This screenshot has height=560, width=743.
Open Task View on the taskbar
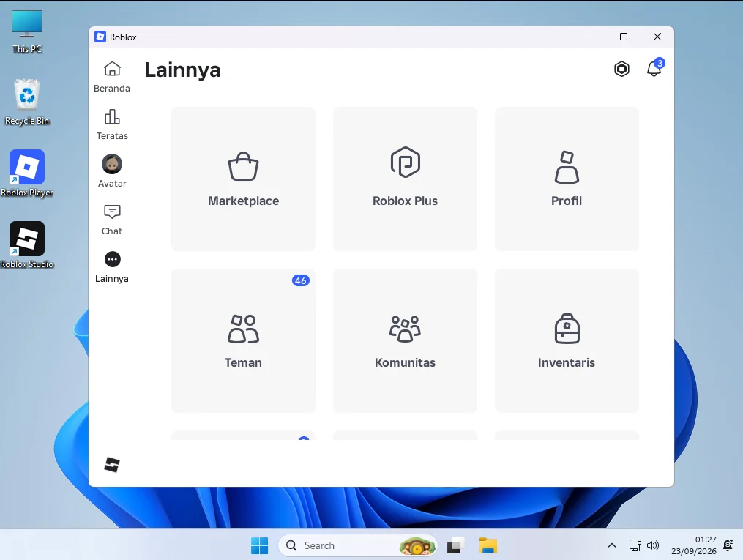[x=455, y=546]
